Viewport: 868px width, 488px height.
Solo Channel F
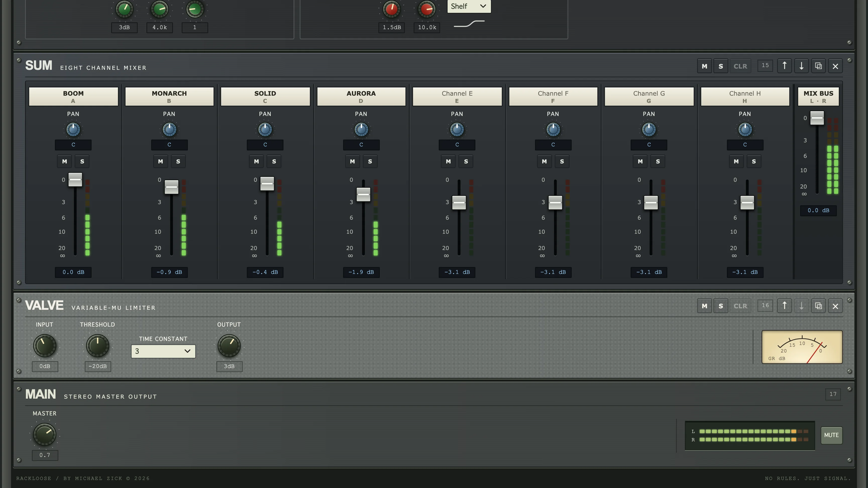point(562,161)
